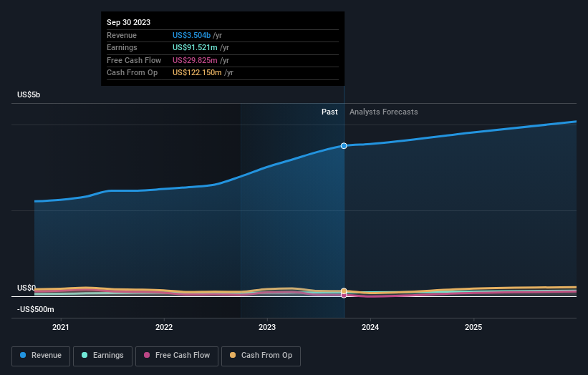Click the 2022 x-axis label
The height and width of the screenshot is (375, 588).
point(164,327)
